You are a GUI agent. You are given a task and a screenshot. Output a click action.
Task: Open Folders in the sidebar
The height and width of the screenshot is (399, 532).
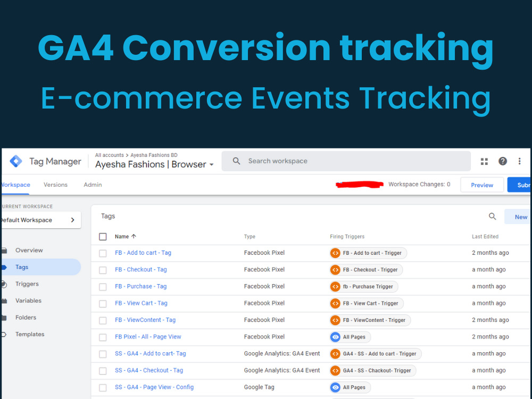coord(26,317)
